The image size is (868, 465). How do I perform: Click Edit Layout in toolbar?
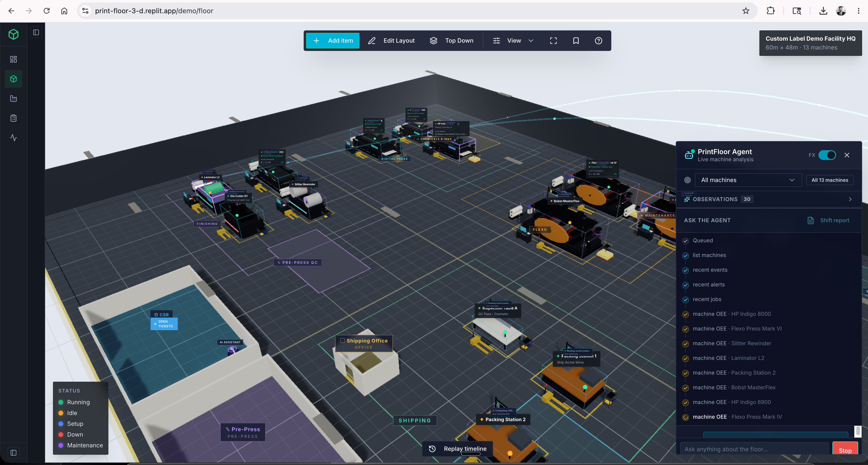point(392,41)
